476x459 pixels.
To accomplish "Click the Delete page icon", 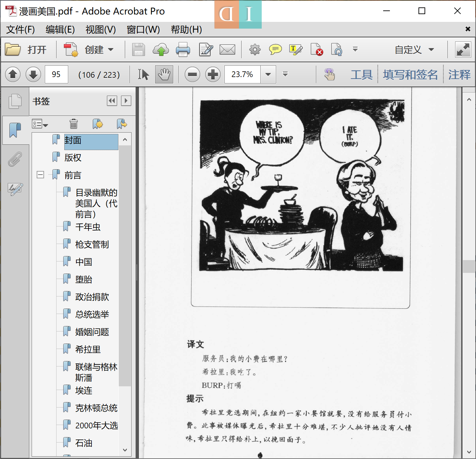I will pyautogui.click(x=317, y=50).
